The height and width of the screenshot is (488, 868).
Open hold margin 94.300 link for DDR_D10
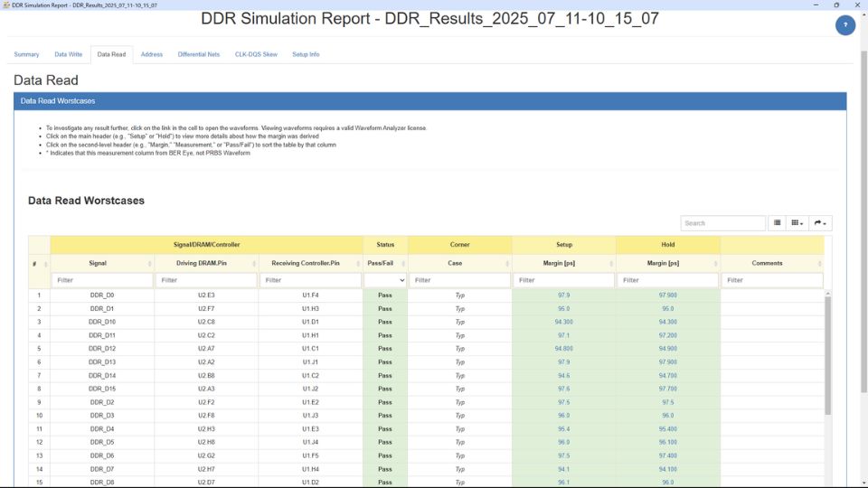[668, 322]
